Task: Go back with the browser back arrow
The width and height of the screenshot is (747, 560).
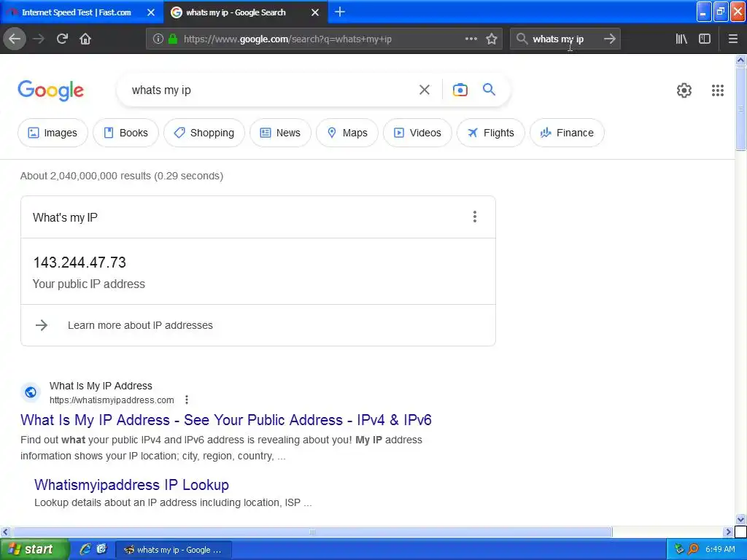Action: pos(15,39)
